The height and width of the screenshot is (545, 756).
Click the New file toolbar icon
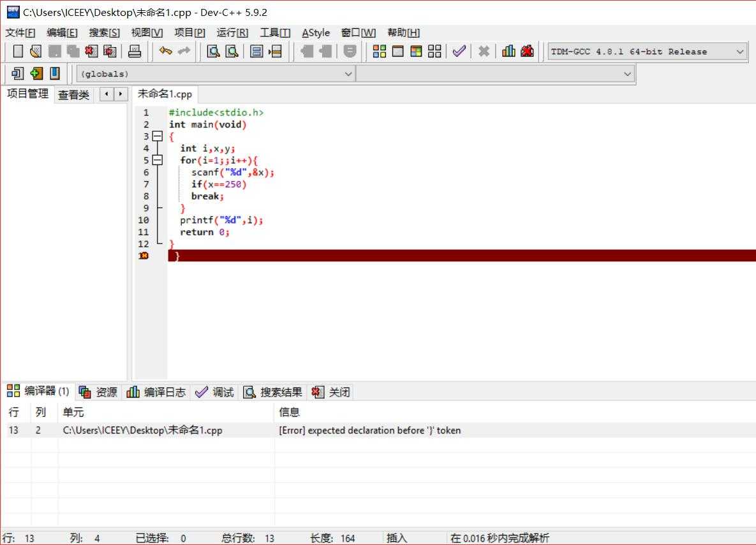pyautogui.click(x=18, y=51)
